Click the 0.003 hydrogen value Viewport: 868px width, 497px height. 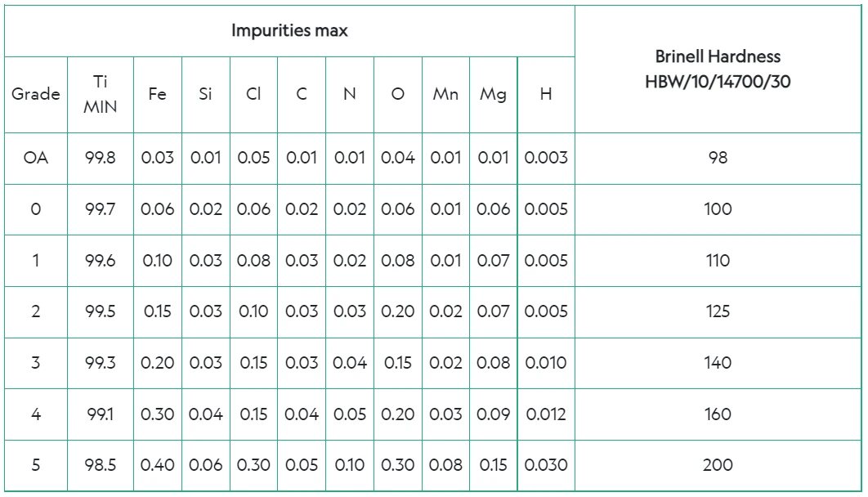click(546, 159)
